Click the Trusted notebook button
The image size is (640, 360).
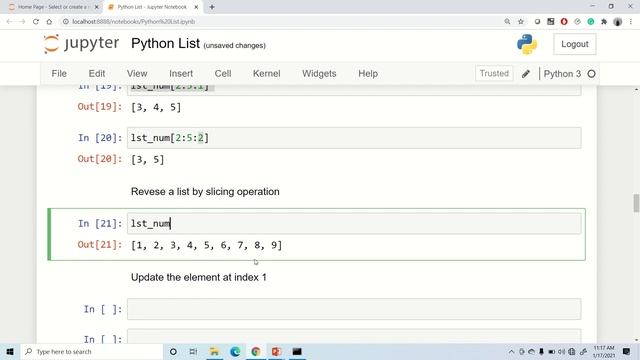pos(494,73)
